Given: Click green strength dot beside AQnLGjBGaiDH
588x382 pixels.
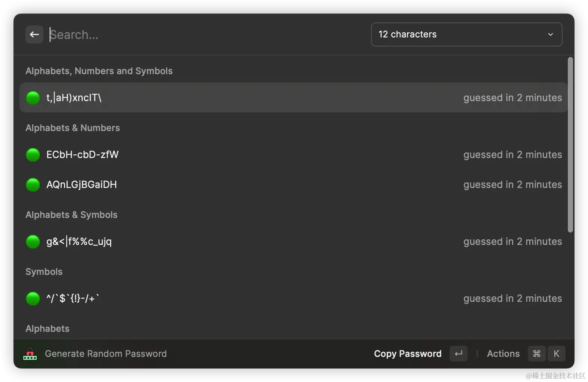Looking at the screenshot, I should [x=33, y=185].
